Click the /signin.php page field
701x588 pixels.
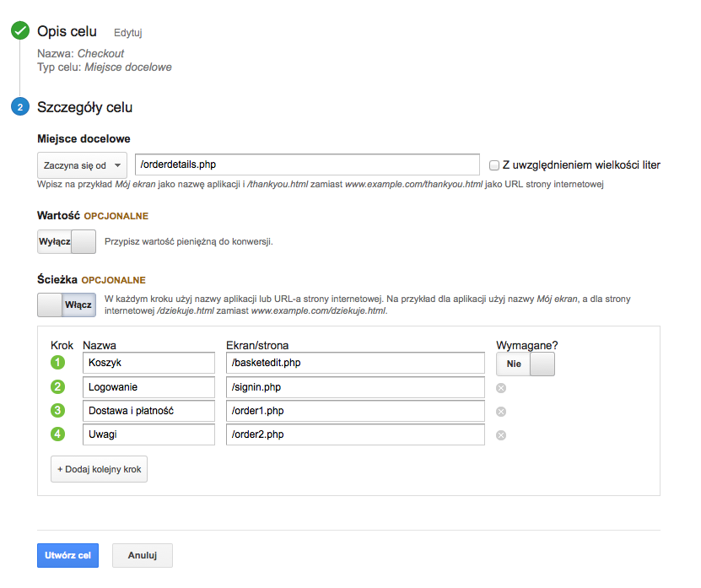(355, 387)
